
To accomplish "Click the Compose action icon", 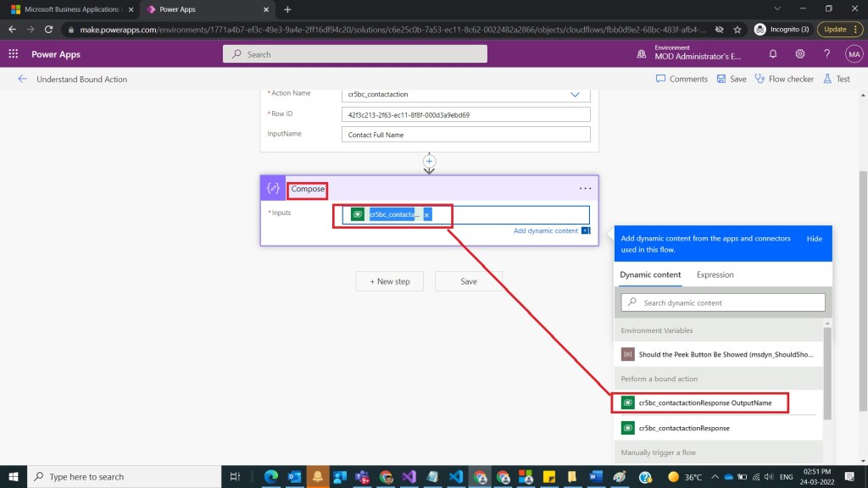I will (273, 188).
